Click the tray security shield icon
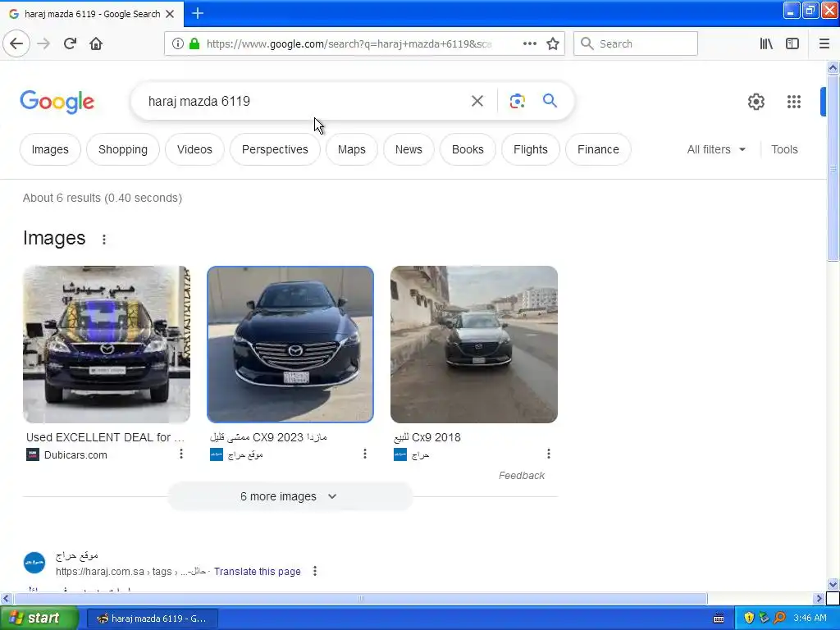The image size is (840, 630). (749, 619)
